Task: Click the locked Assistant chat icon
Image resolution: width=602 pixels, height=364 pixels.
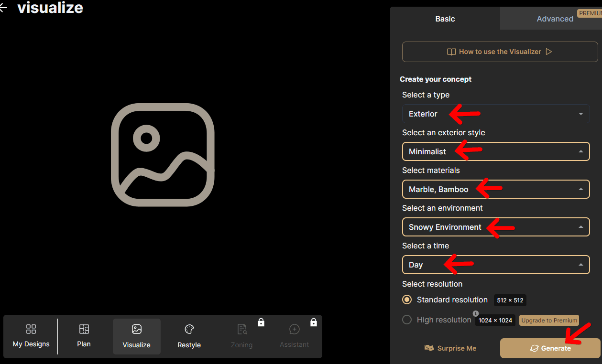Action: 295,330
